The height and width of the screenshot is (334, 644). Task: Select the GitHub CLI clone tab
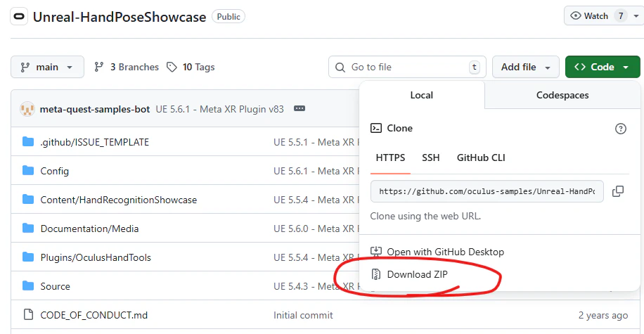click(481, 158)
